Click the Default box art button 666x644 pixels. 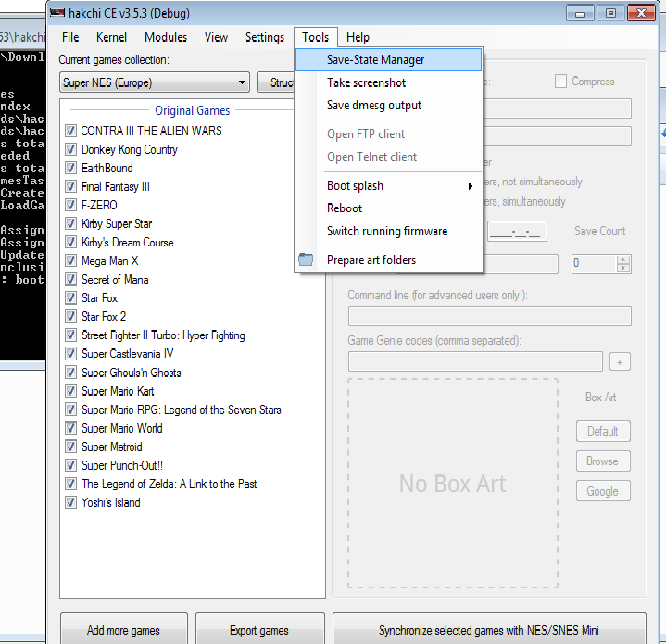pyautogui.click(x=603, y=431)
